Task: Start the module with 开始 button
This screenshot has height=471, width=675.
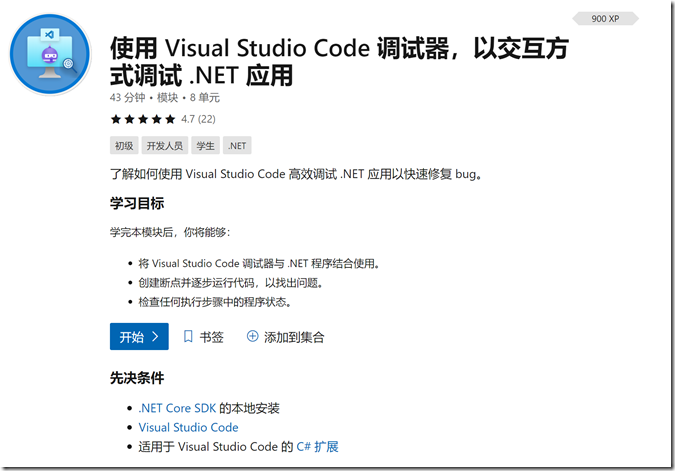Action: coord(139,336)
